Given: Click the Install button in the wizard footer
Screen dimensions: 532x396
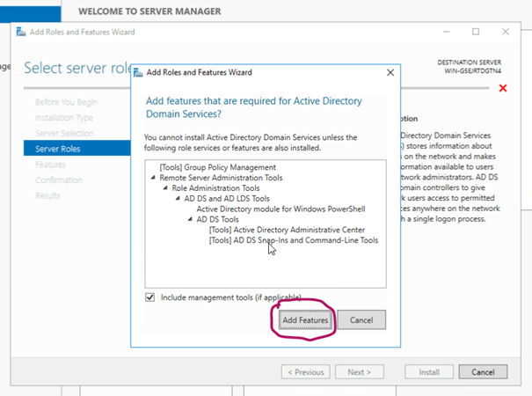Looking at the screenshot, I should pyautogui.click(x=428, y=372).
